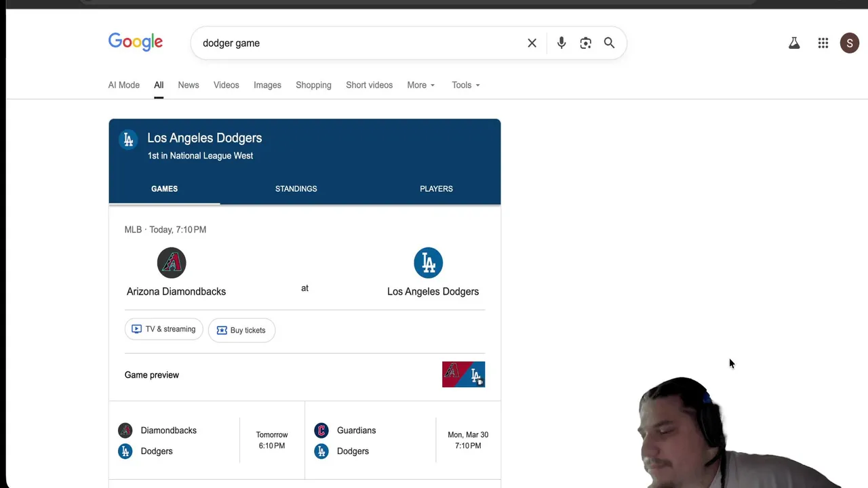868x488 pixels.
Task: Open TV & streaming options
Action: pos(163,329)
